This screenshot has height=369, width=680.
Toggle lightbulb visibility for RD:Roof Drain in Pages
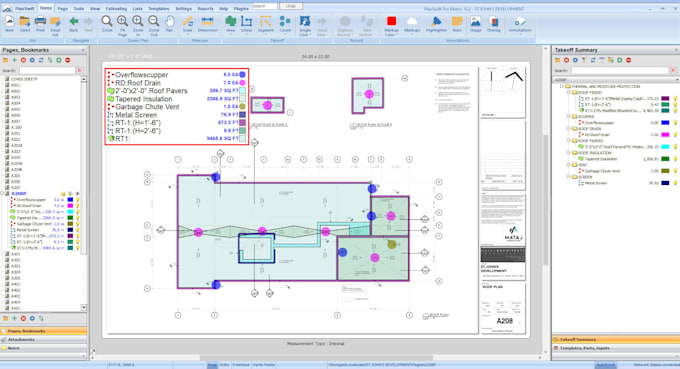78,206
